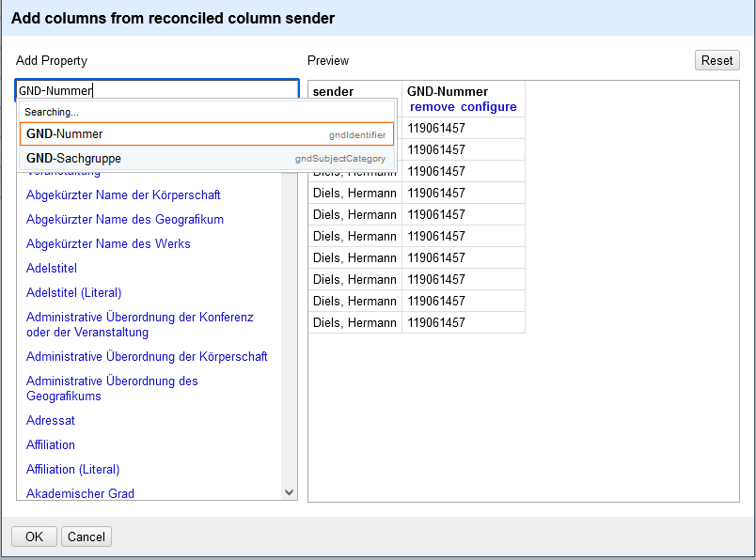Screen dimensions: 756x560
Task: Pick Affiliation (Literal) from property list
Action: tap(72, 470)
